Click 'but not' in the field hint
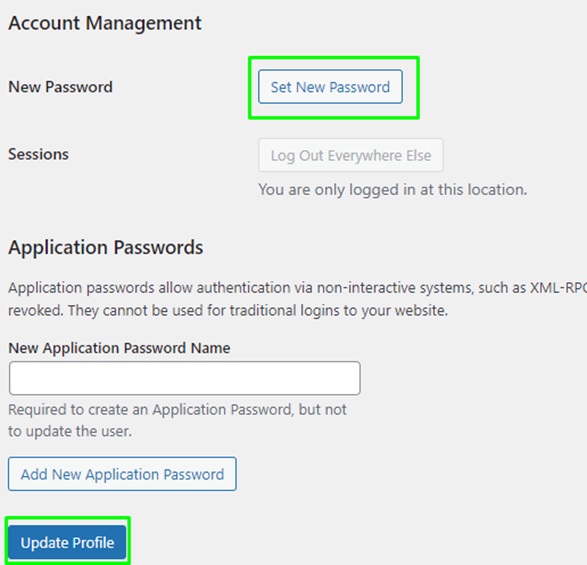 coord(323,410)
